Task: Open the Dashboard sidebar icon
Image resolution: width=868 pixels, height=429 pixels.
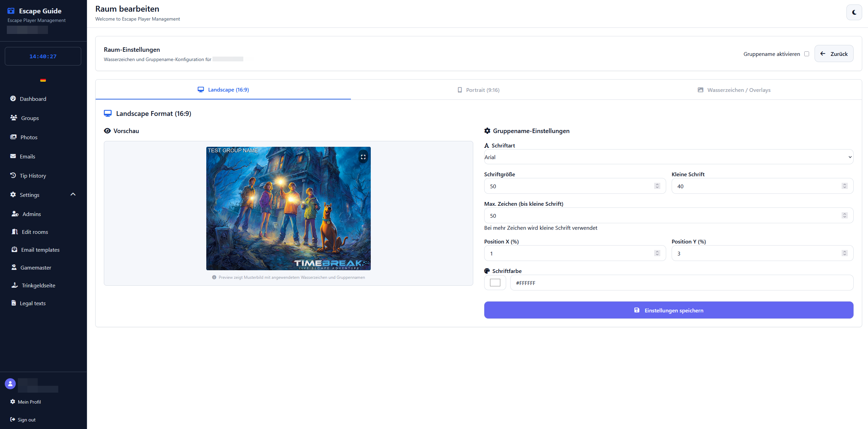Action: tap(13, 99)
